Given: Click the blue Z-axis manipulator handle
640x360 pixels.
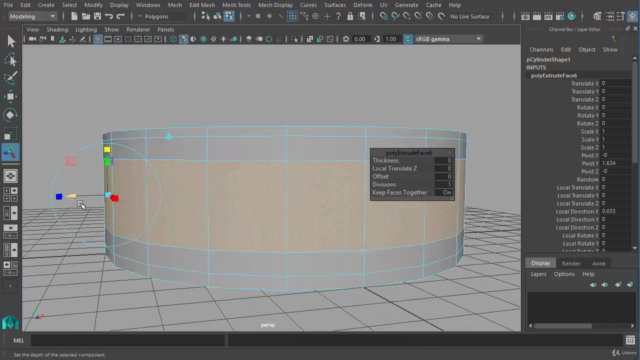Looking at the screenshot, I should click(59, 197).
